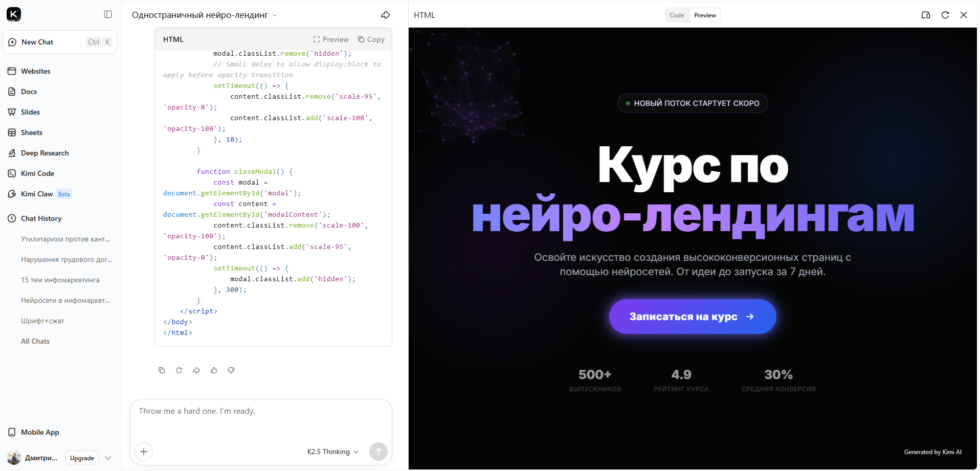Toggle responsive device view in preview
980x471 pixels.
click(926, 15)
